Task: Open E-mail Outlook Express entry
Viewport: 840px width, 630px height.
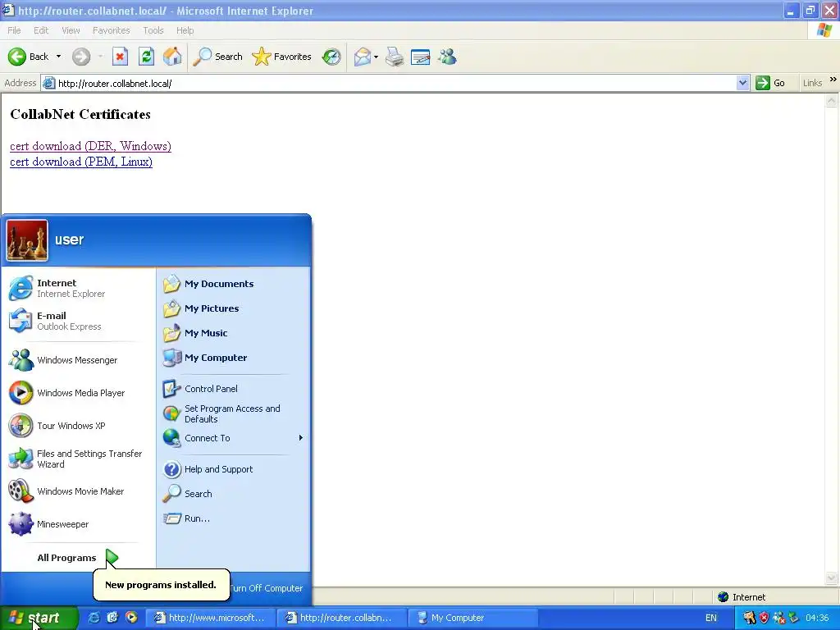Action: 78,321
